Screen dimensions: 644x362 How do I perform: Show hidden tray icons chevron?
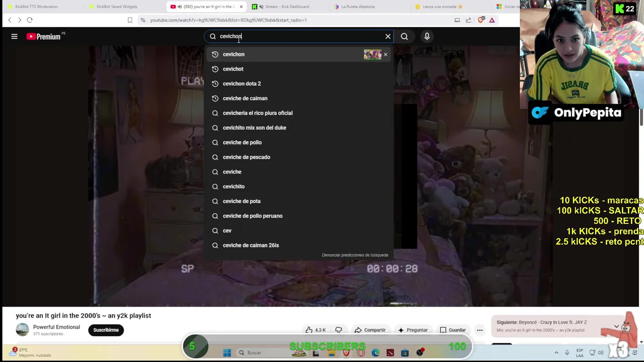556,352
